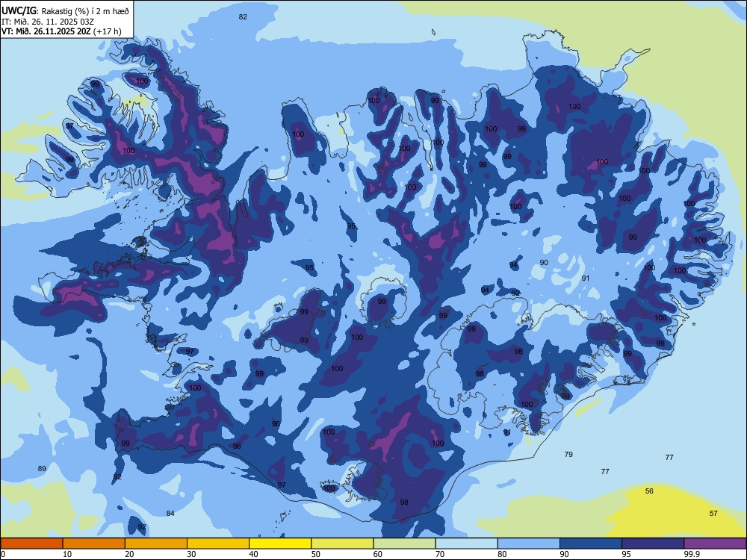
Task: Select the orange 10–20 legend color block
Action: tap(94, 544)
